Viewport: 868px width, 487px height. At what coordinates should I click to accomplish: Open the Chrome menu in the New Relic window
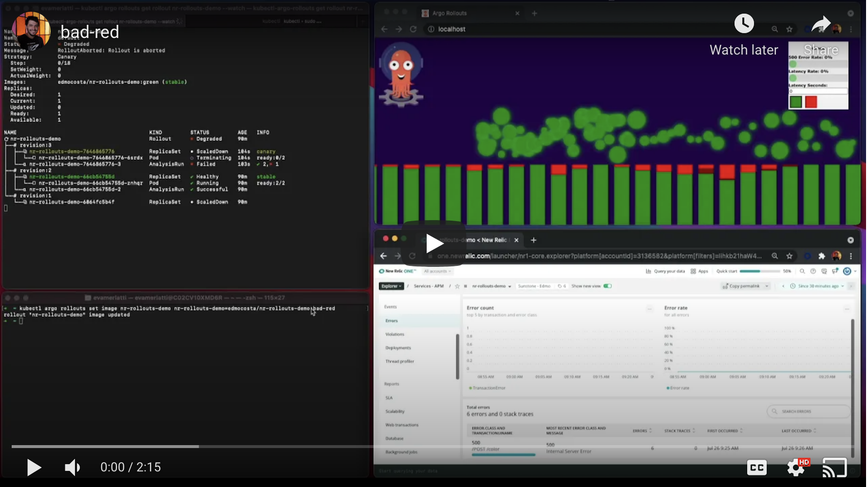point(851,256)
